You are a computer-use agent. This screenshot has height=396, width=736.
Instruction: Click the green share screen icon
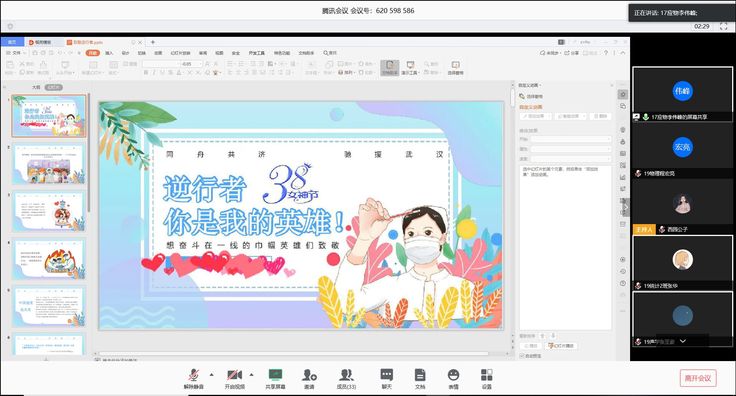click(x=276, y=378)
